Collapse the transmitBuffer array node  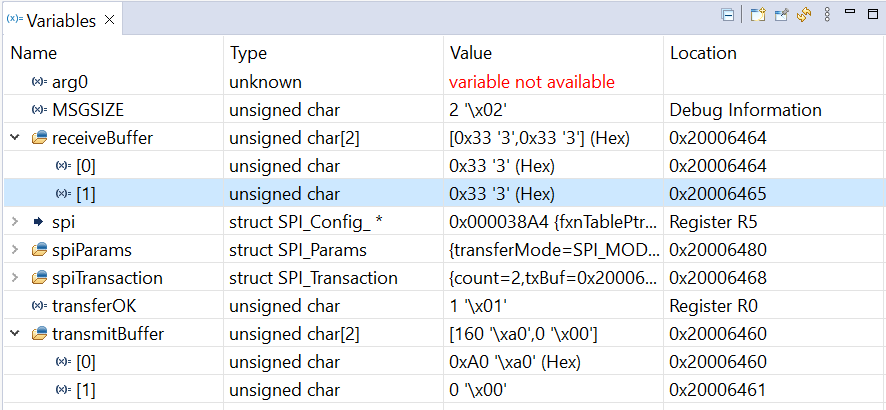15,334
